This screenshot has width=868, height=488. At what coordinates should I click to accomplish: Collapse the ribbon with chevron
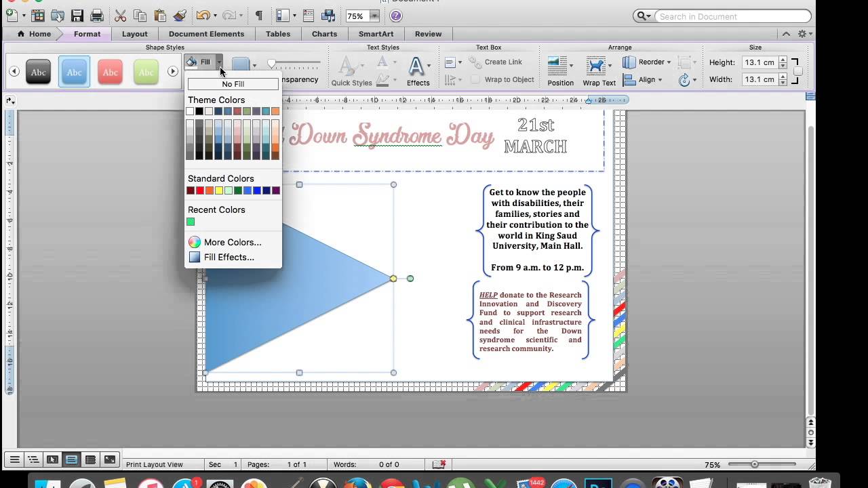tap(786, 34)
